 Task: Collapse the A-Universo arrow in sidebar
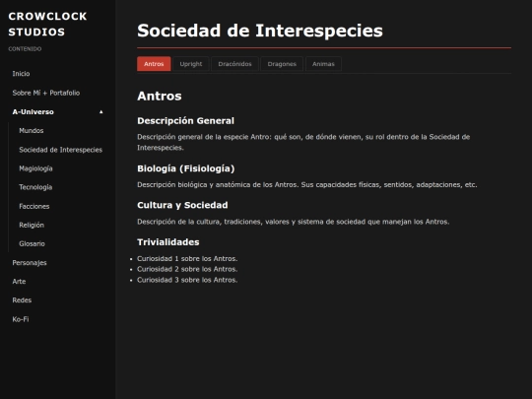point(100,112)
